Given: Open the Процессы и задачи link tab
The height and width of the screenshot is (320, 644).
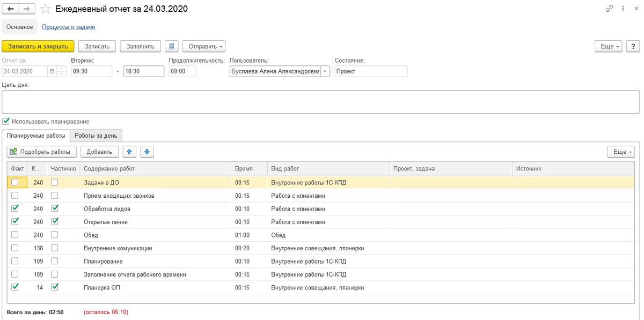Looking at the screenshot, I should (x=69, y=27).
